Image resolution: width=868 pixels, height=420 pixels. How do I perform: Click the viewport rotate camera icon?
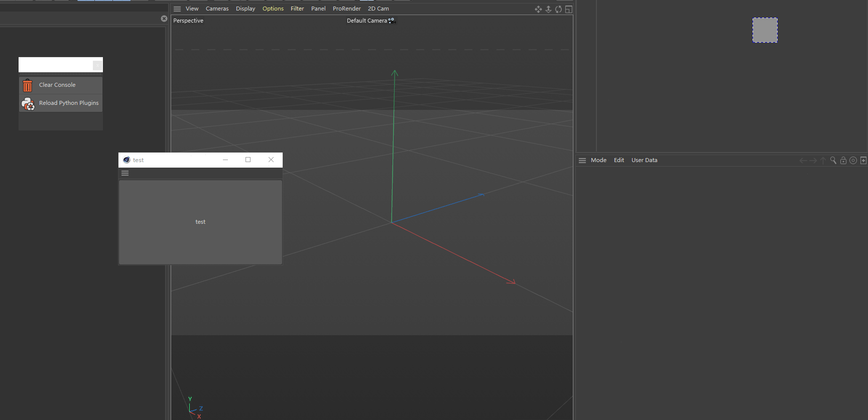tap(558, 10)
